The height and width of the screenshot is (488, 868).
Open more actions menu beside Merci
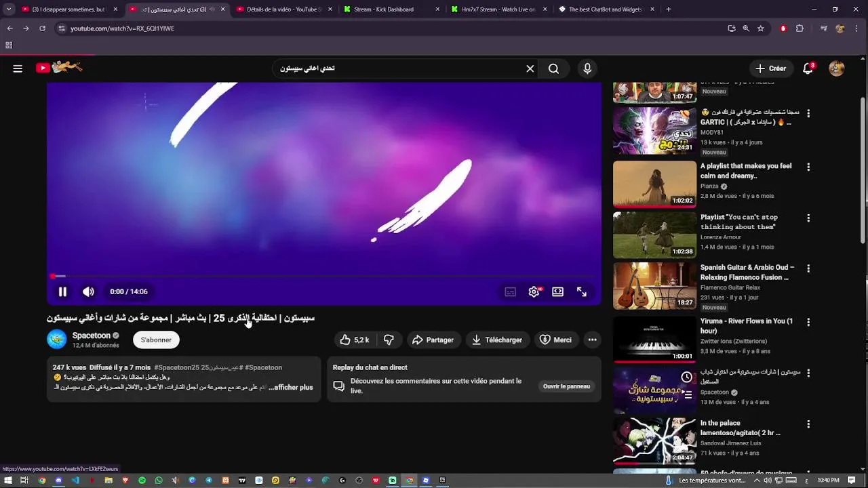(592, 340)
